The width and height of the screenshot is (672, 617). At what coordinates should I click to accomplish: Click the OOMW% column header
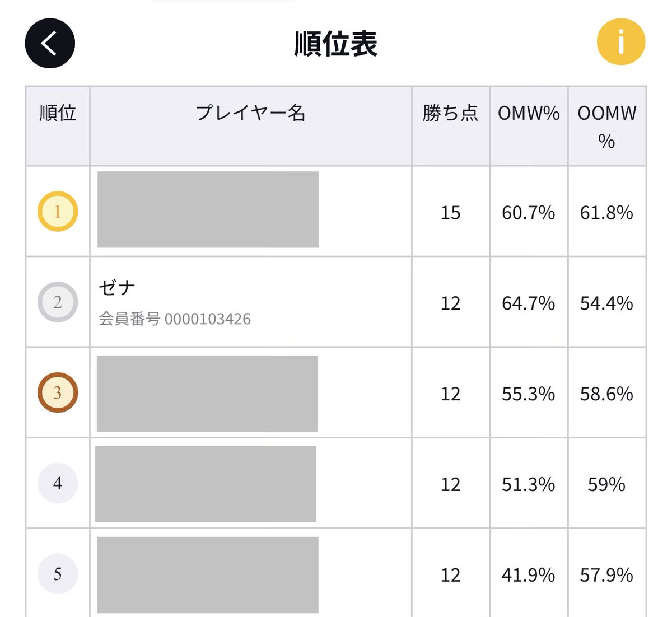607,126
